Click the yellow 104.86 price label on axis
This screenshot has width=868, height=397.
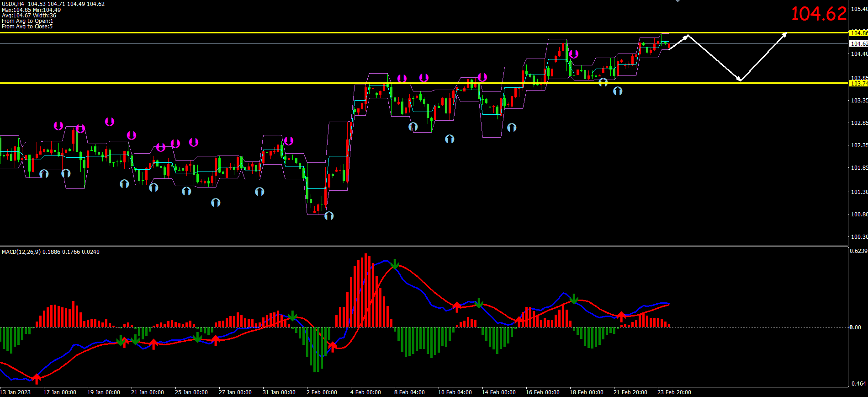click(x=858, y=33)
